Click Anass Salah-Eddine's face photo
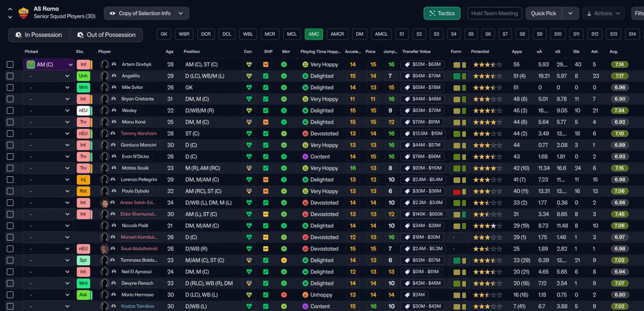644x311 pixels. (x=105, y=203)
